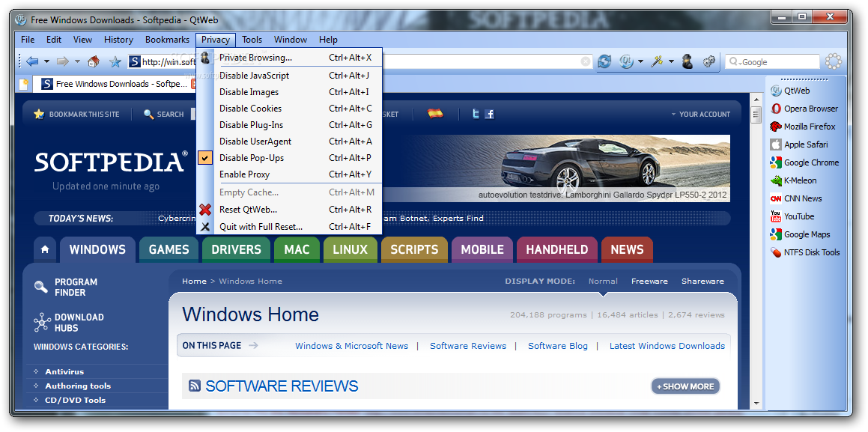868x432 pixels.
Task: Click the Spanish flag language icon
Action: [x=436, y=114]
